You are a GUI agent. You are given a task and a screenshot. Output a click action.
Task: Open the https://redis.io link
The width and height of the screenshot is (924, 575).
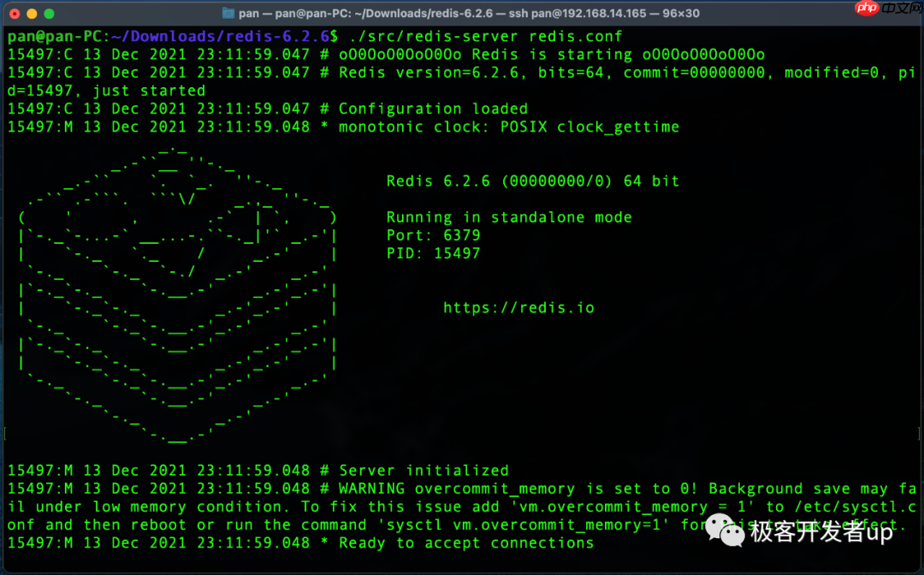518,308
